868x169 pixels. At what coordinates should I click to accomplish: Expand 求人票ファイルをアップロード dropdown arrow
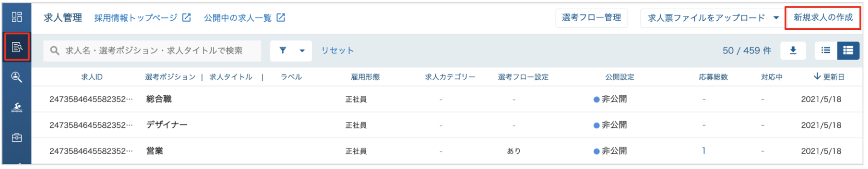(x=776, y=18)
